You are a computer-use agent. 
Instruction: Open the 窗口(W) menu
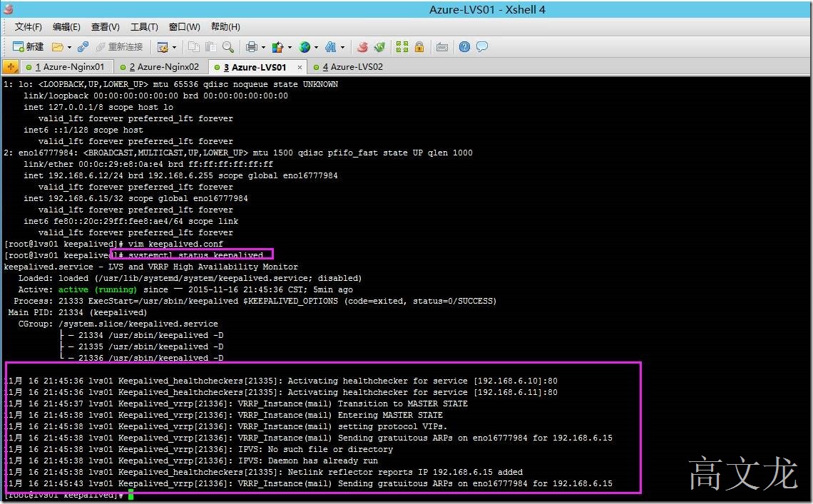(x=185, y=27)
